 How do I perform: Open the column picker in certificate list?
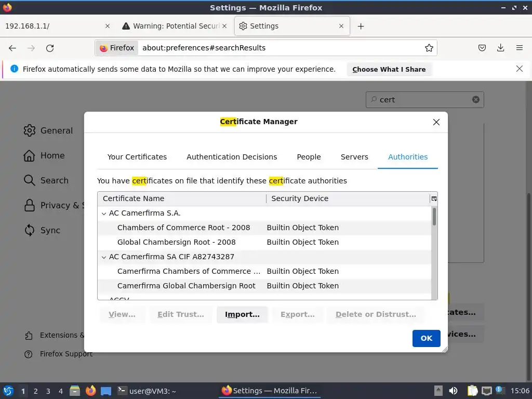tap(434, 198)
